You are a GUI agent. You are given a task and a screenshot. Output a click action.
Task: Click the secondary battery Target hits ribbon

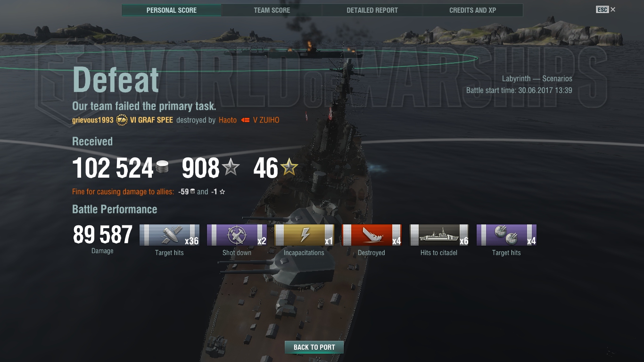click(506, 235)
